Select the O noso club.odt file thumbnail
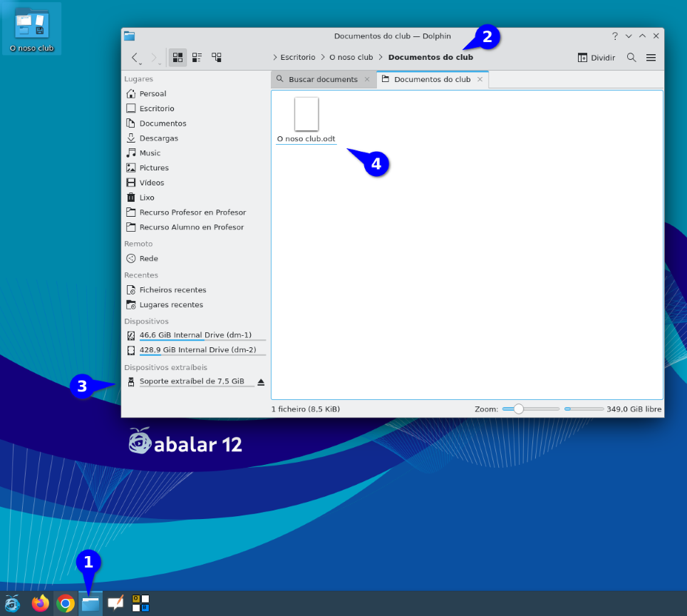687x616 pixels. 306,114
